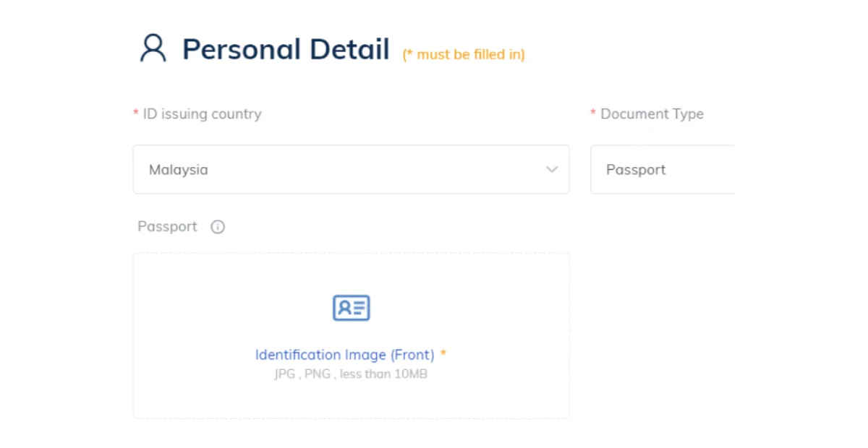Click the user icon beside Personal Detail
Screen dimensions: 868x448
[x=153, y=48]
